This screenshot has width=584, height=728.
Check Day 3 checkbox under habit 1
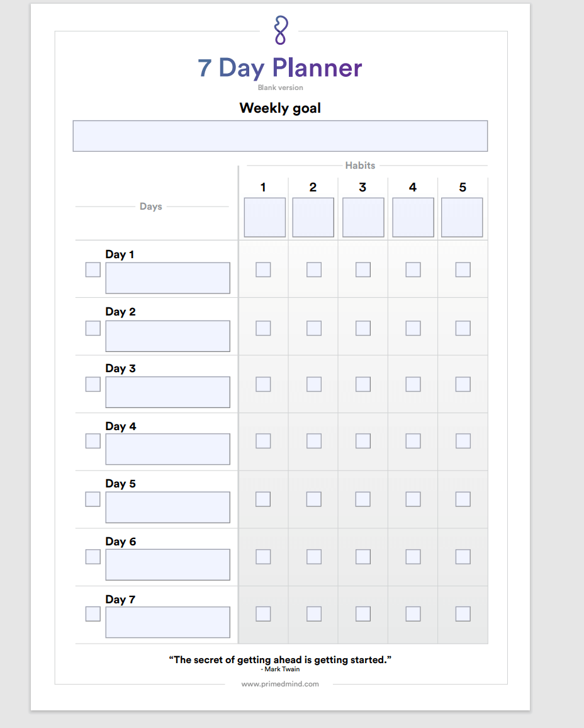[x=263, y=384]
